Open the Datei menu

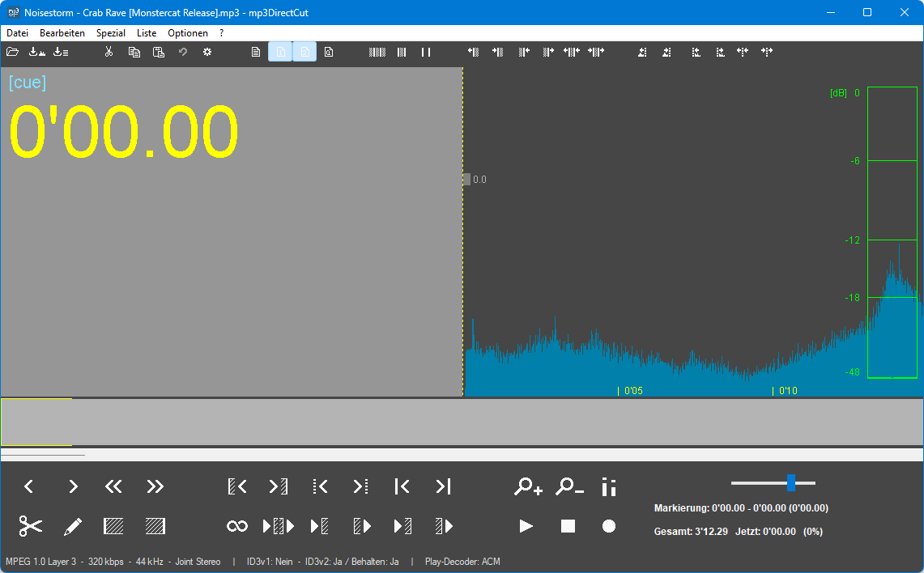click(x=17, y=33)
